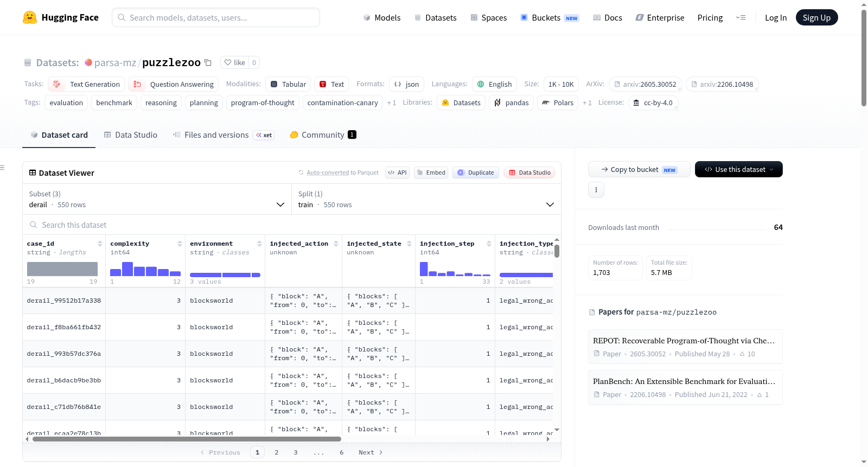Sort by injection_step column icon

pos(489,244)
